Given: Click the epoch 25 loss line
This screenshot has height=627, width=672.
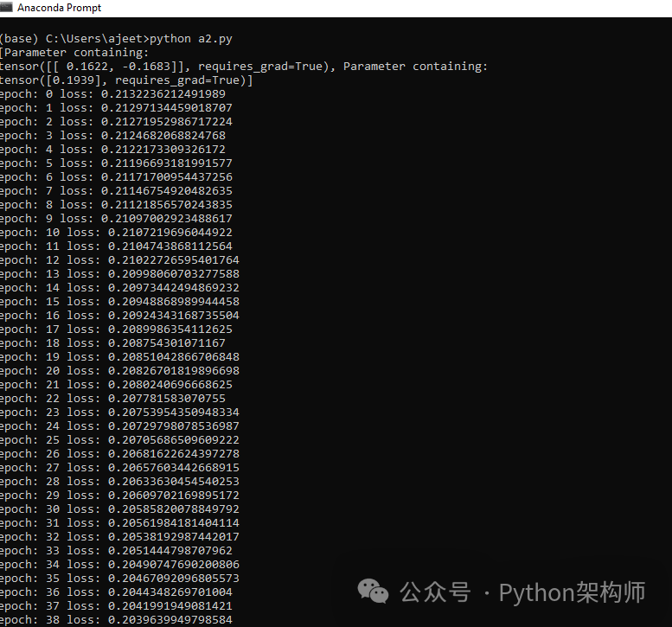Looking at the screenshot, I should click(x=119, y=439).
